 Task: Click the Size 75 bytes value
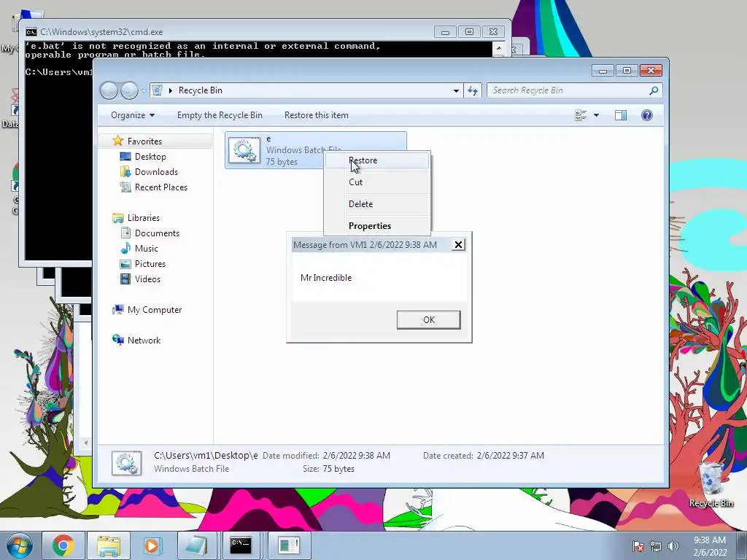(338, 469)
